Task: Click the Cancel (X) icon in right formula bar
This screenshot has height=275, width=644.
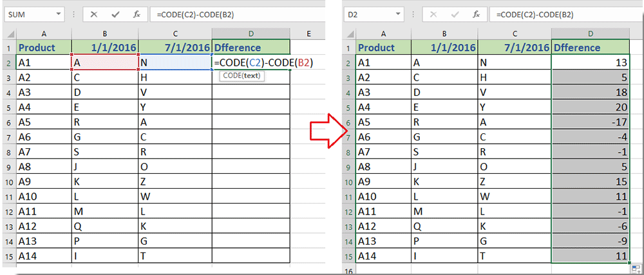Action: click(x=433, y=14)
